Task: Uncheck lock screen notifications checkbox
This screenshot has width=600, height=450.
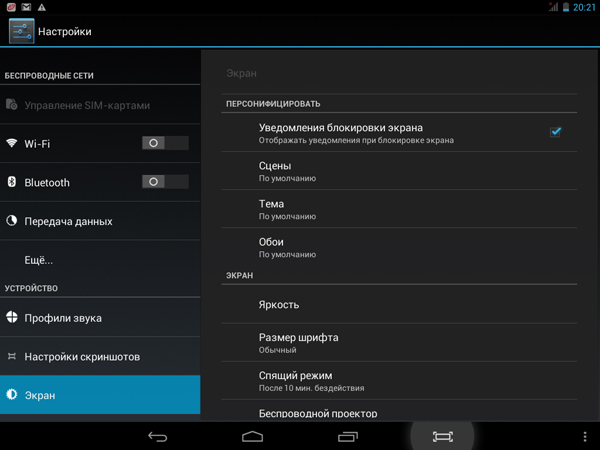Action: (556, 132)
